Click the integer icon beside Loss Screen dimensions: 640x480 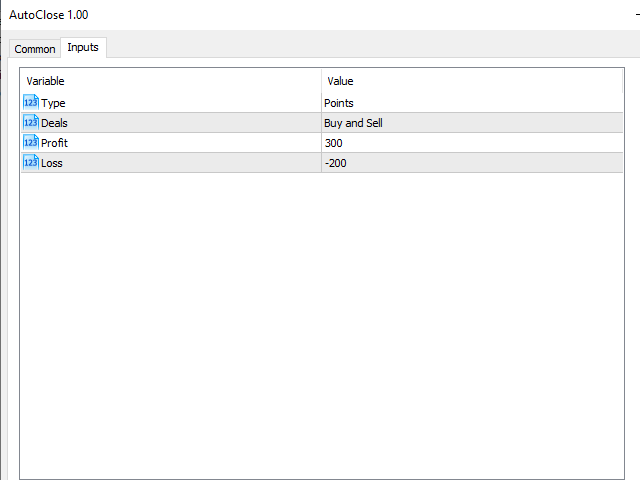tap(30, 162)
